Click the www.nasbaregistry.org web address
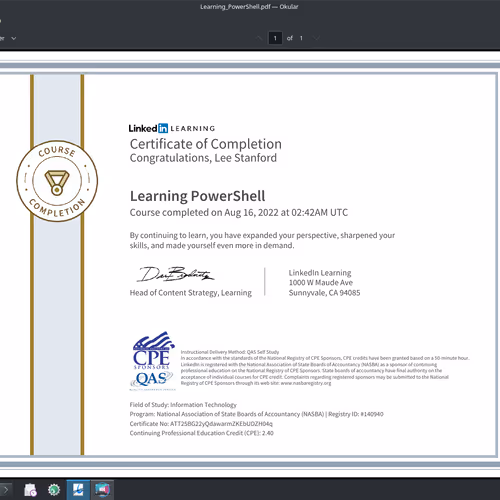This screenshot has width=500, height=500. [x=306, y=383]
